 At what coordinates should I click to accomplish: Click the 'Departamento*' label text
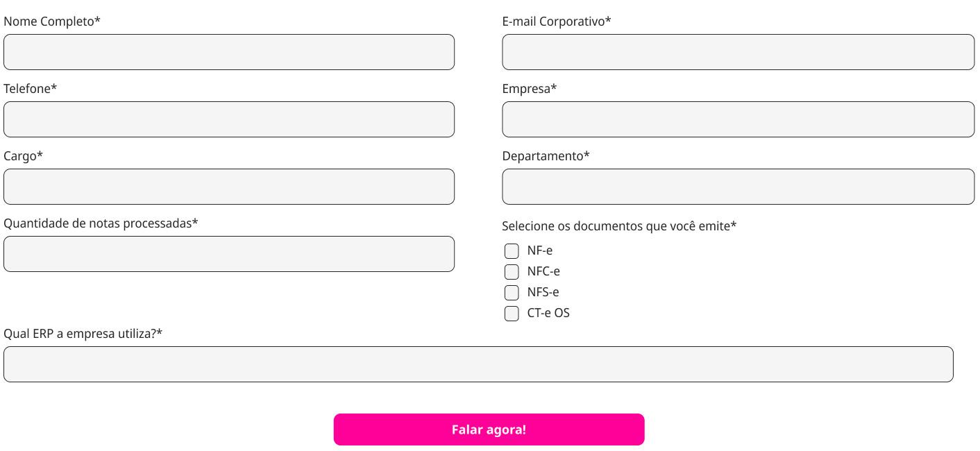[546, 156]
